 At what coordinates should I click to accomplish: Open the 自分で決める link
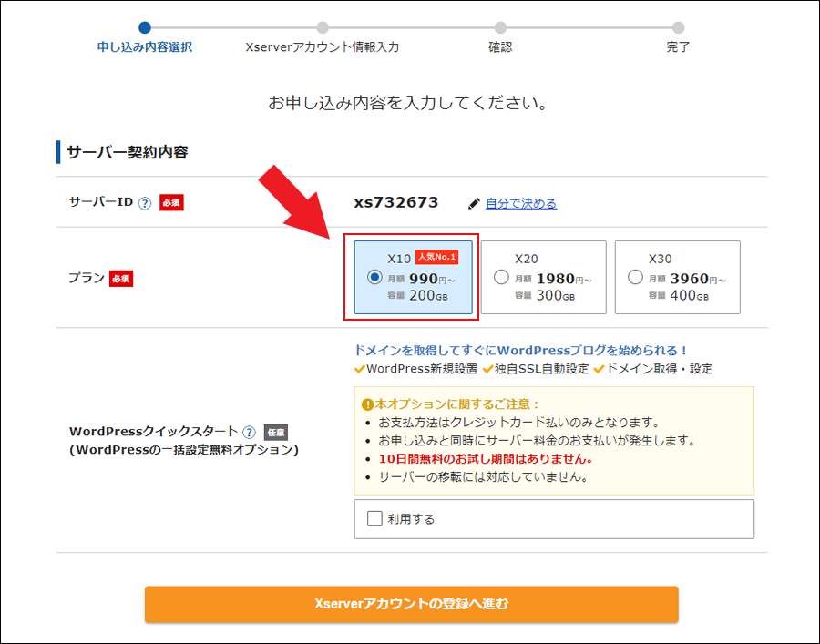click(x=521, y=203)
